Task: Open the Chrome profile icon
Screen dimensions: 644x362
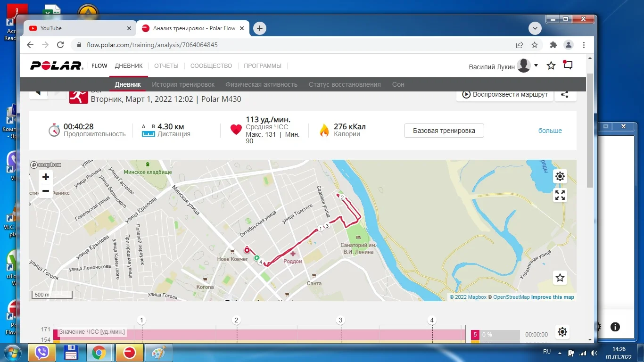Action: [x=569, y=45]
